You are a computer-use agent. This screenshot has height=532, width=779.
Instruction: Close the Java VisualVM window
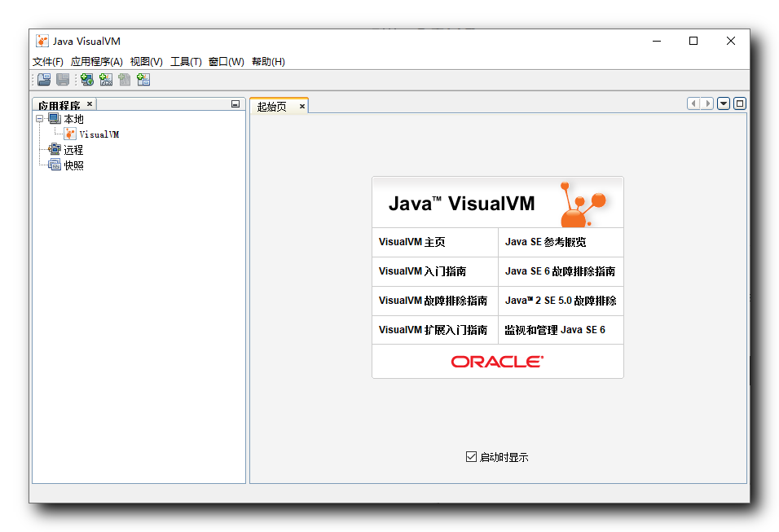tap(731, 42)
